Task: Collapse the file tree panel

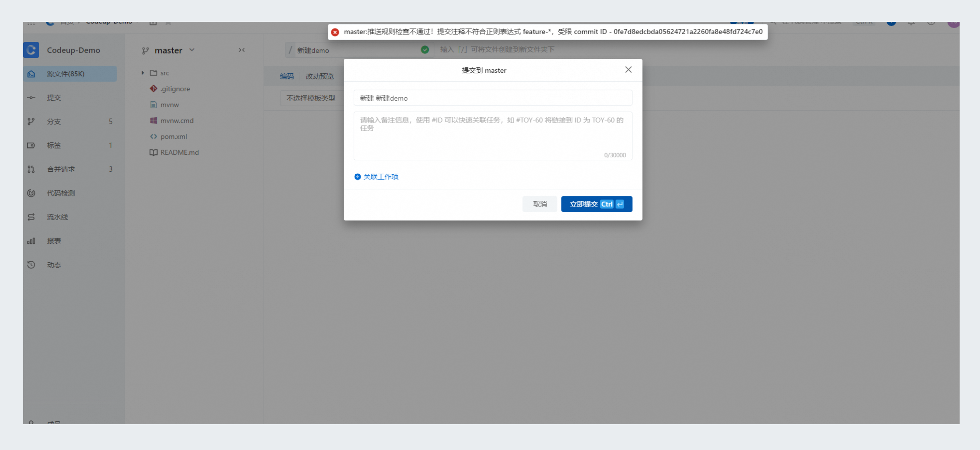Action: click(x=242, y=50)
